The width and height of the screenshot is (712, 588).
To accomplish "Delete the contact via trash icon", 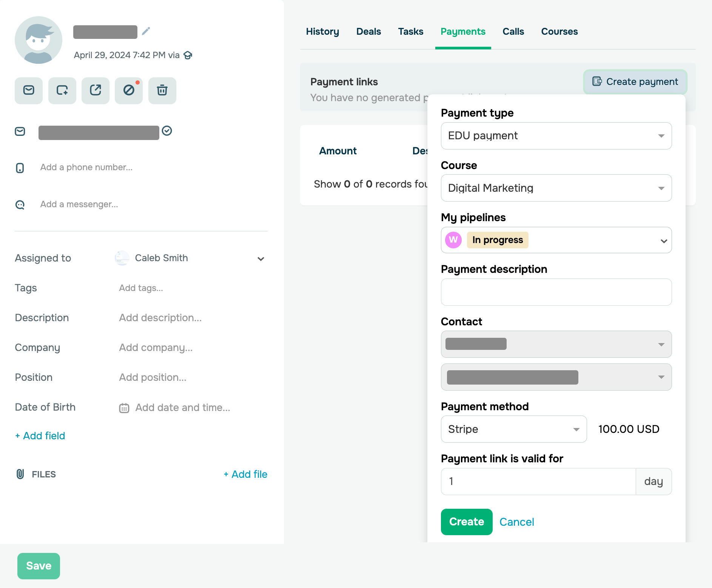I will point(162,91).
